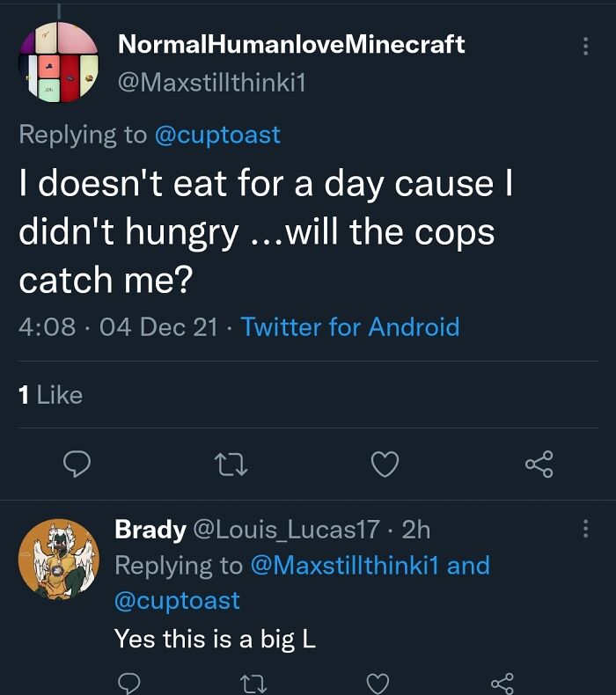616x695 pixels.
Task: Open more options menu for main tweet
Action: (585, 47)
